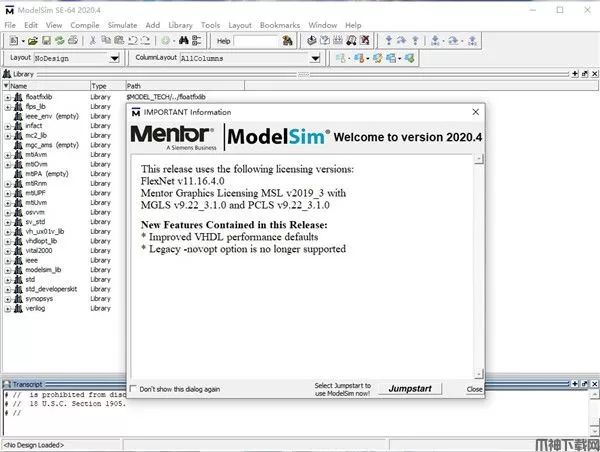
Task: Click the Reload green arrows icon
Action: [x=59, y=40]
